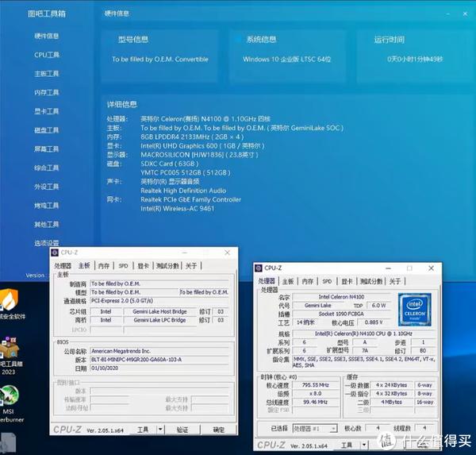
Task: Click Intel(R) Wireless-AC 9461 line
Action: point(177,209)
